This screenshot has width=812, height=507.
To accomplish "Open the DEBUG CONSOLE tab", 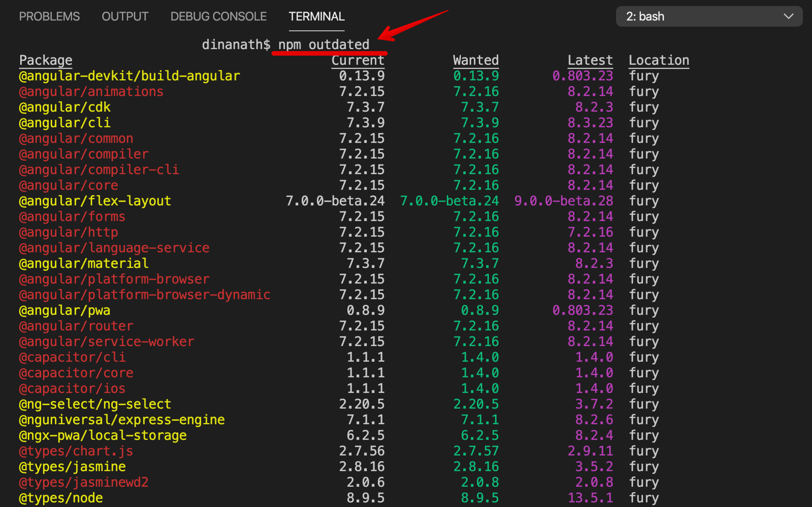I will pos(218,16).
